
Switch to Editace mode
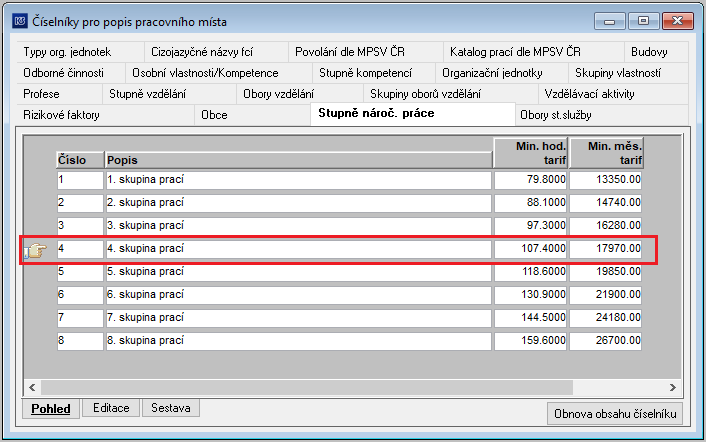click(111, 408)
